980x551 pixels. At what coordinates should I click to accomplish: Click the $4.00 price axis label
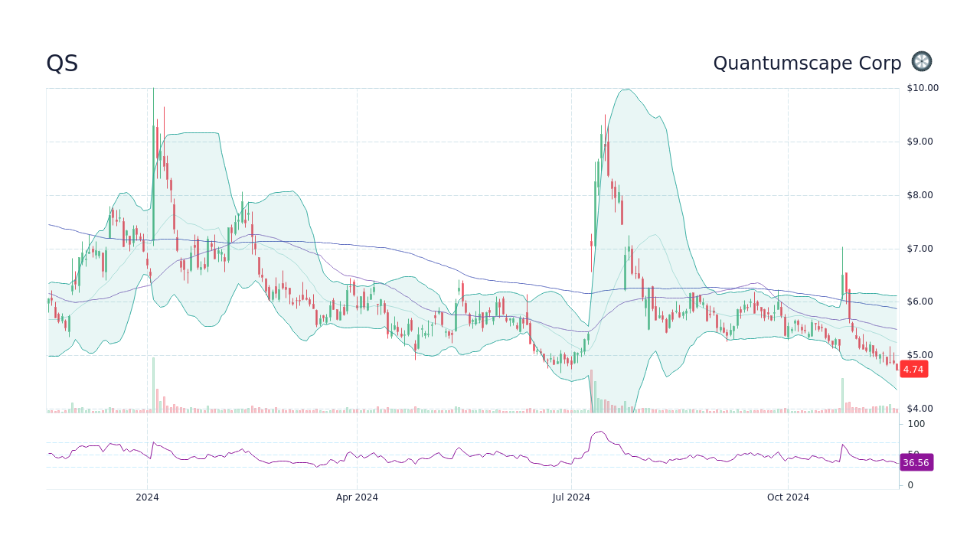920,409
